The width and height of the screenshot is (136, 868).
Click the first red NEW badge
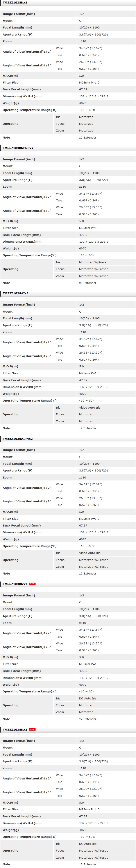32,584
